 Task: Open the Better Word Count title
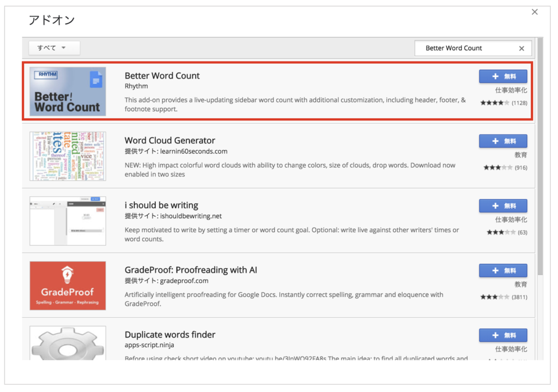click(x=162, y=76)
